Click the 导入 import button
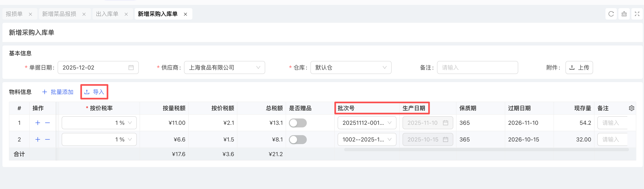This screenshot has height=189, width=644. pyautogui.click(x=94, y=92)
